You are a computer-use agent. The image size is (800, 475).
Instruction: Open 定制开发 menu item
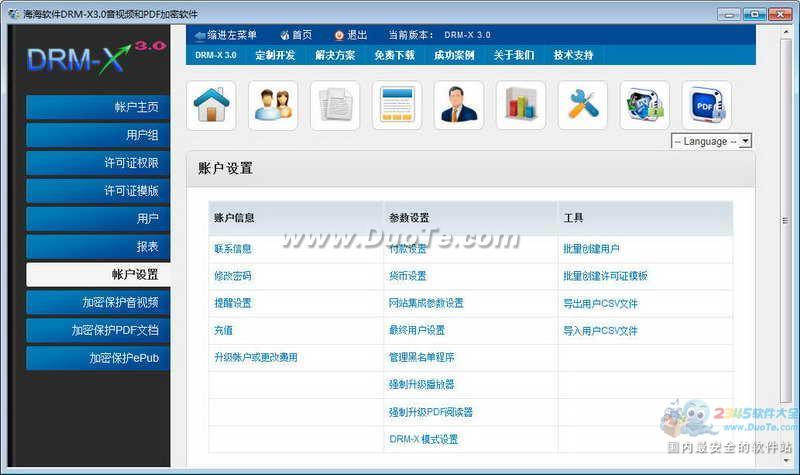[275, 55]
